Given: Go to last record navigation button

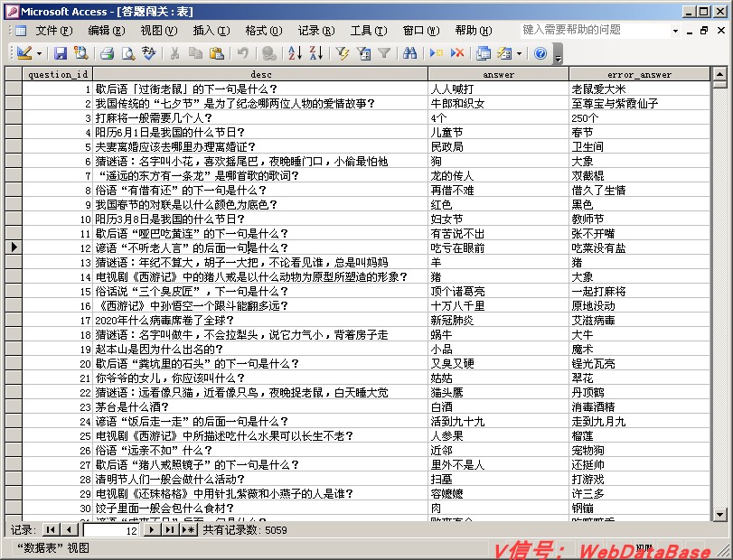Looking at the screenshot, I should pyautogui.click(x=170, y=529).
